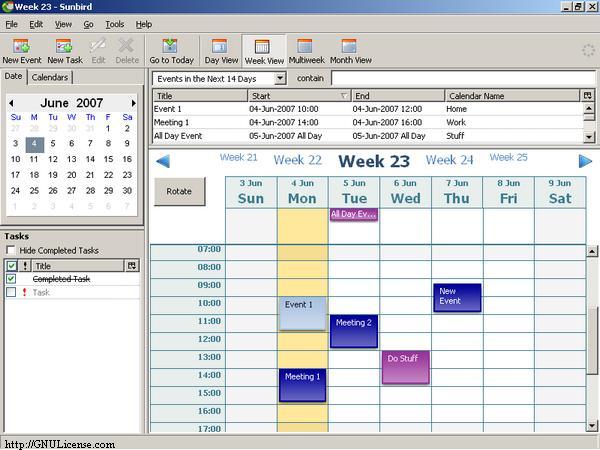Switch to Month View
The image size is (600, 450).
click(x=351, y=51)
